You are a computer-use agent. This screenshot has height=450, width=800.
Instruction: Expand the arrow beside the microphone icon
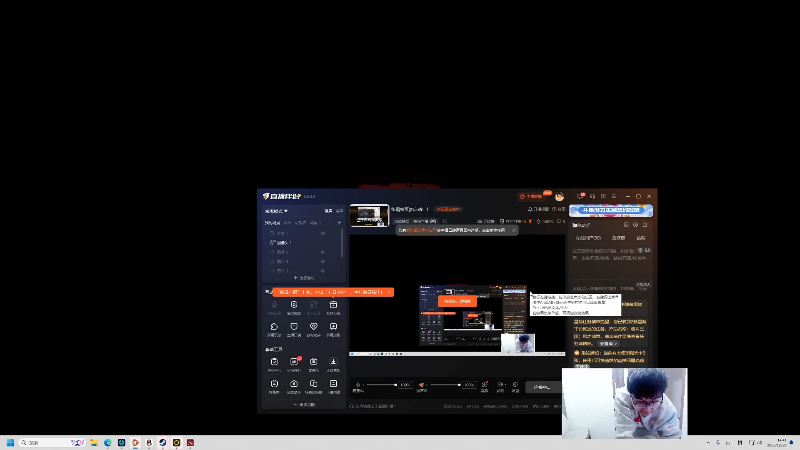363,385
